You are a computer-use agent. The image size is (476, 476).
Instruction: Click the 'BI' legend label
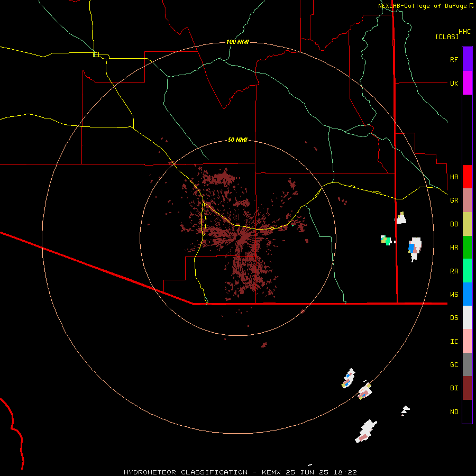[454, 388]
